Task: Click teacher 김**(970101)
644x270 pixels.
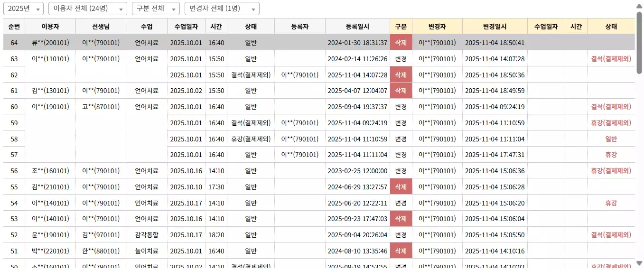Action: (101, 235)
